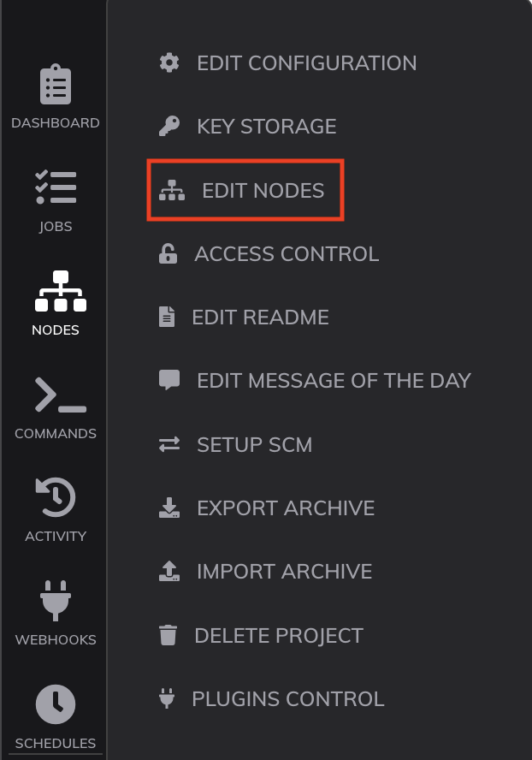Open the Webhooks plug icon
The width and height of the screenshot is (532, 760).
[x=56, y=601]
